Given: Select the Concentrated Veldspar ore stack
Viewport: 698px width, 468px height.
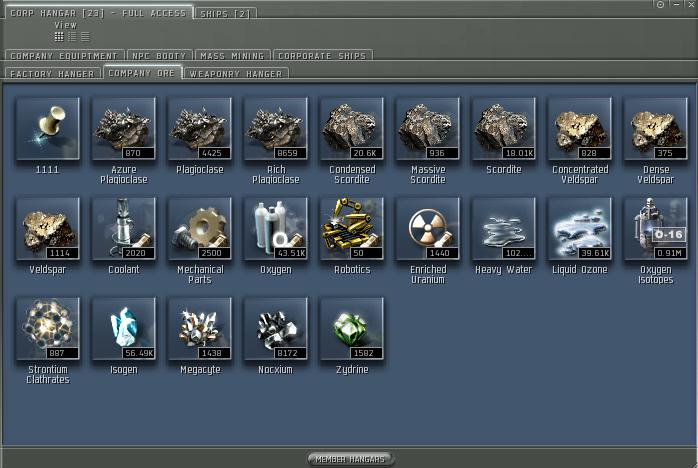Looking at the screenshot, I should (x=580, y=129).
